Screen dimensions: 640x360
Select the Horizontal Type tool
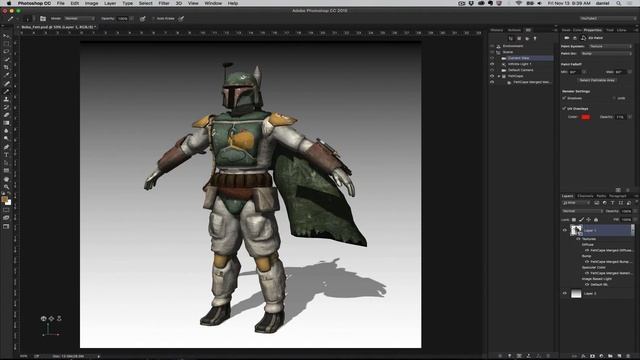pyautogui.click(x=6, y=155)
